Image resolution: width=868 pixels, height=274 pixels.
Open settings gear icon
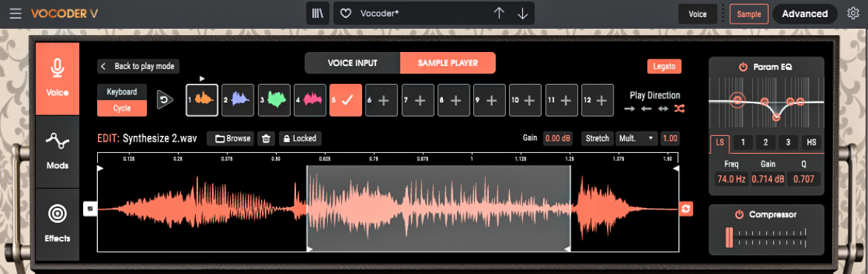(853, 13)
